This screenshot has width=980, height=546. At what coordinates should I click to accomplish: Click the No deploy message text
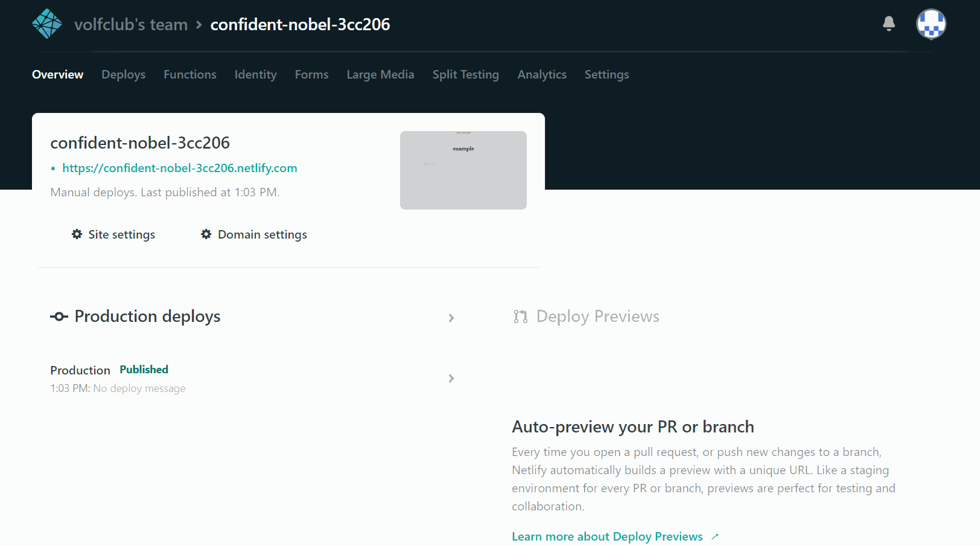tap(139, 388)
